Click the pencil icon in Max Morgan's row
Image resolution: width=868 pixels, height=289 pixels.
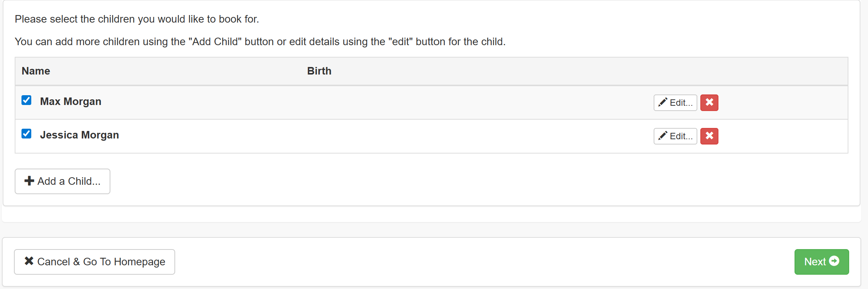pos(663,102)
